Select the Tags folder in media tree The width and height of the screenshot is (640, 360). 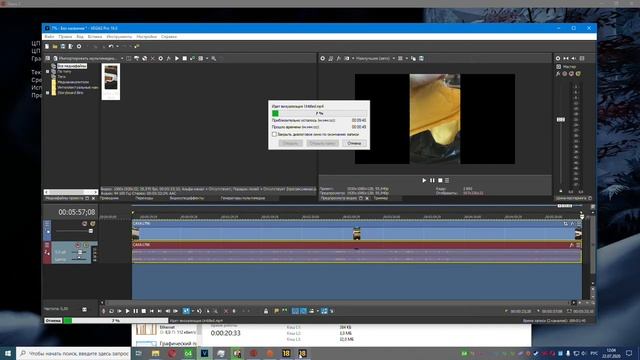point(61,76)
